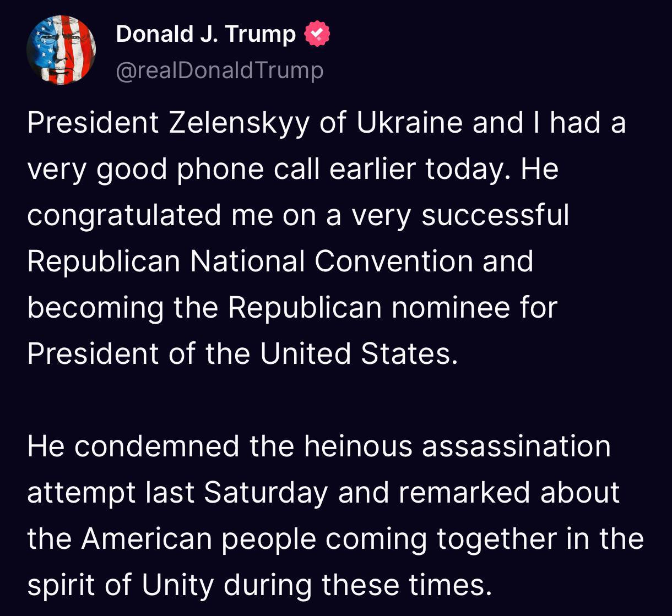The height and width of the screenshot is (616, 672).
Task: Open the Donald J. Trump display name
Action: [205, 34]
